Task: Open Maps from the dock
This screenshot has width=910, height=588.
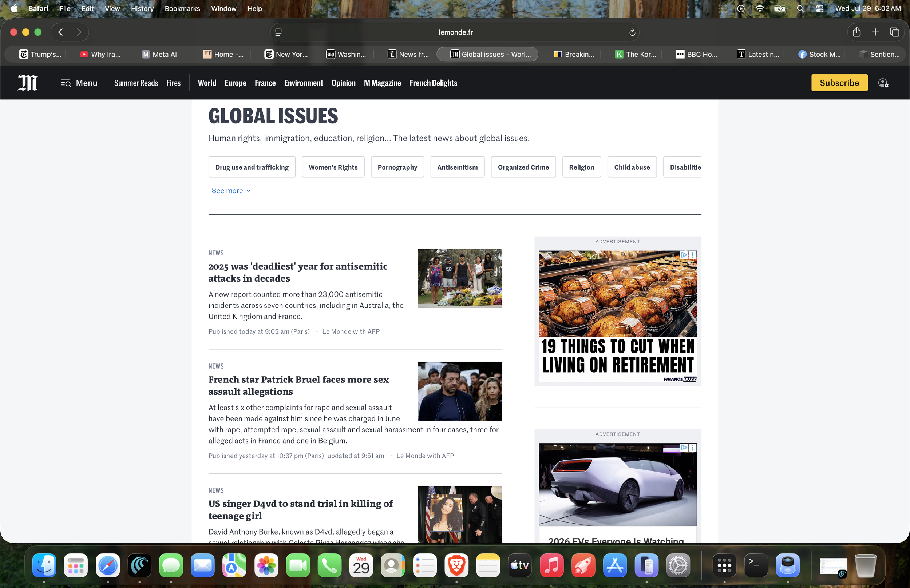Action: click(x=234, y=565)
